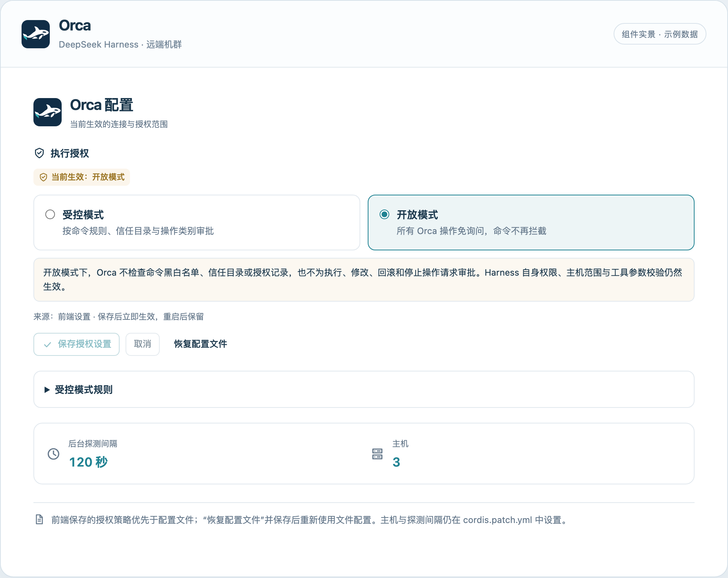728x578 pixels.
Task: Click the shield icon beside 执行授权
Action: coord(39,153)
